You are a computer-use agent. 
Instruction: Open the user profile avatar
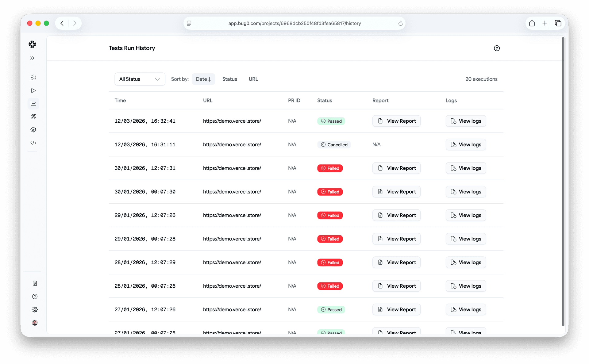(35, 323)
